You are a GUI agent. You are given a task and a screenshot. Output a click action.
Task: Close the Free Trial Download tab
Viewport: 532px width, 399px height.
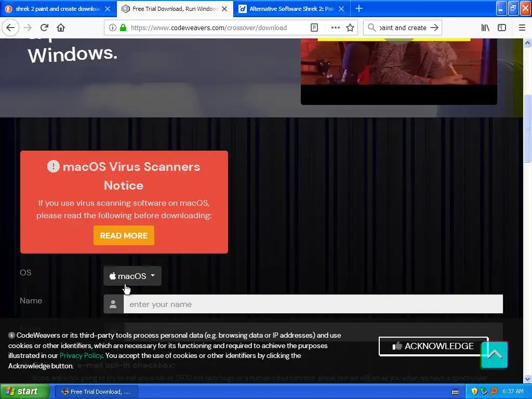pos(224,9)
